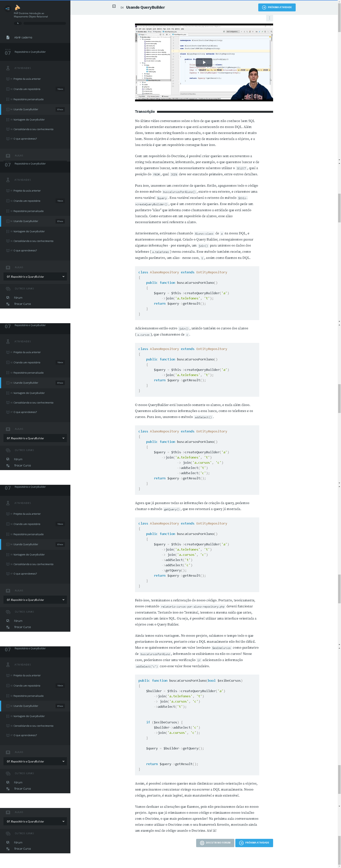Go to 'O que aprendemos?' in the top activity list

[x=25, y=139]
